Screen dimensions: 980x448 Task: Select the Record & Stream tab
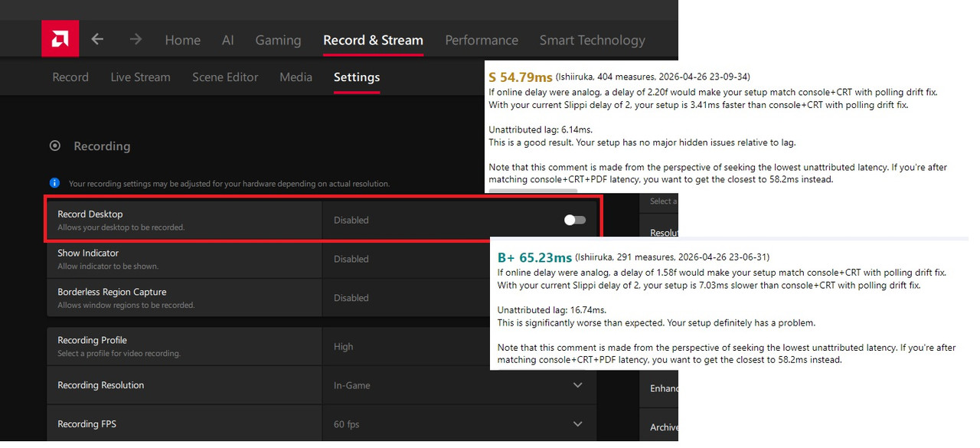(x=373, y=40)
